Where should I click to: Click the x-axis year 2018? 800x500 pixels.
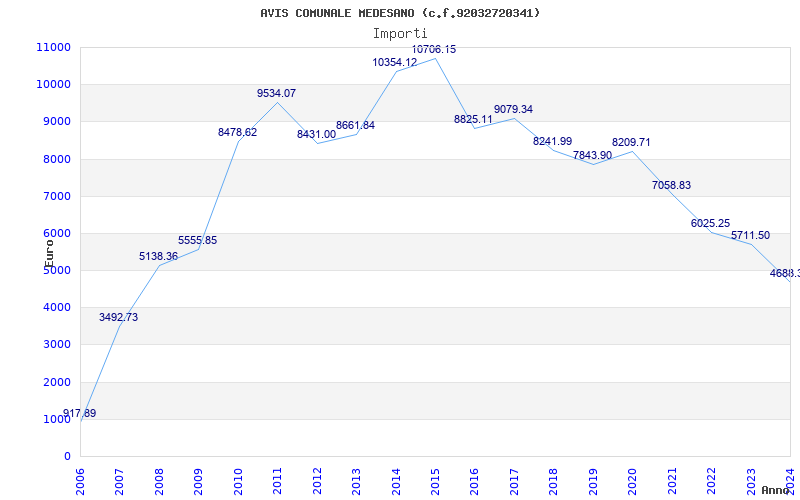(x=554, y=481)
